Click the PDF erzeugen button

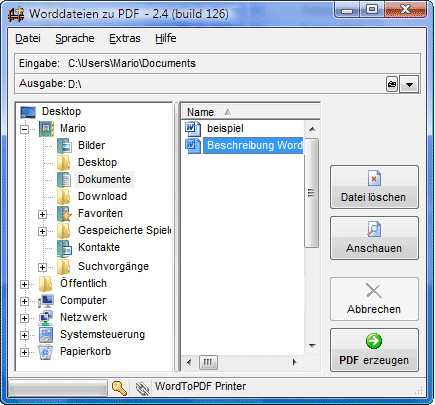click(374, 350)
